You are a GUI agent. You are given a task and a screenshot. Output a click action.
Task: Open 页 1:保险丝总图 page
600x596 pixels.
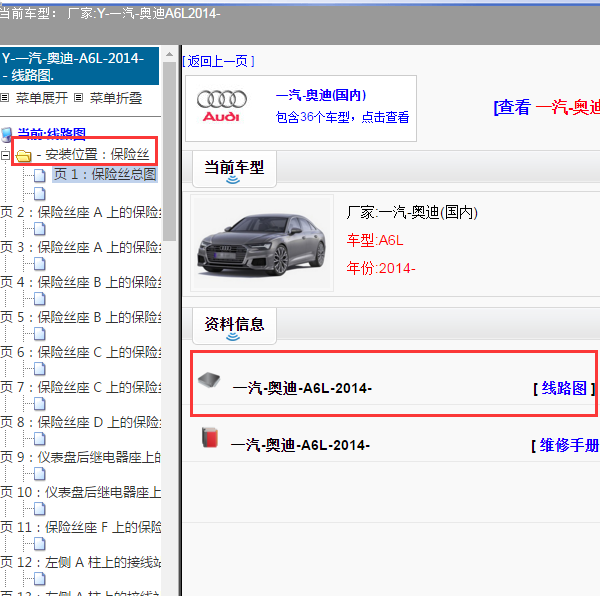point(104,174)
